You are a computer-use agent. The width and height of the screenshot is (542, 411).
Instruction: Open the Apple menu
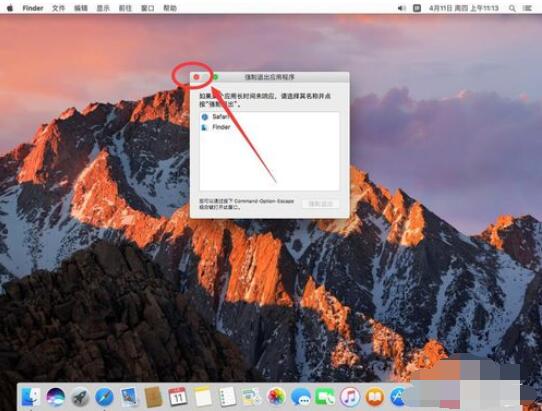pos(10,8)
